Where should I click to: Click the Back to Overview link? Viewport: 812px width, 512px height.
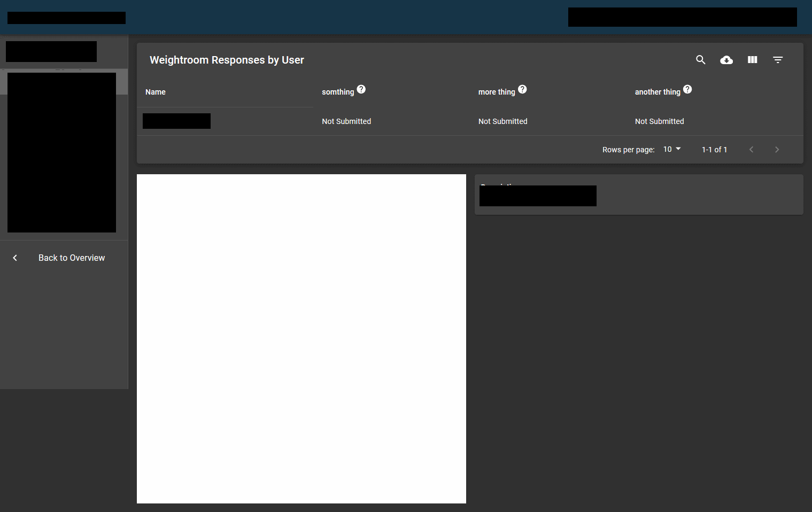[71, 258]
